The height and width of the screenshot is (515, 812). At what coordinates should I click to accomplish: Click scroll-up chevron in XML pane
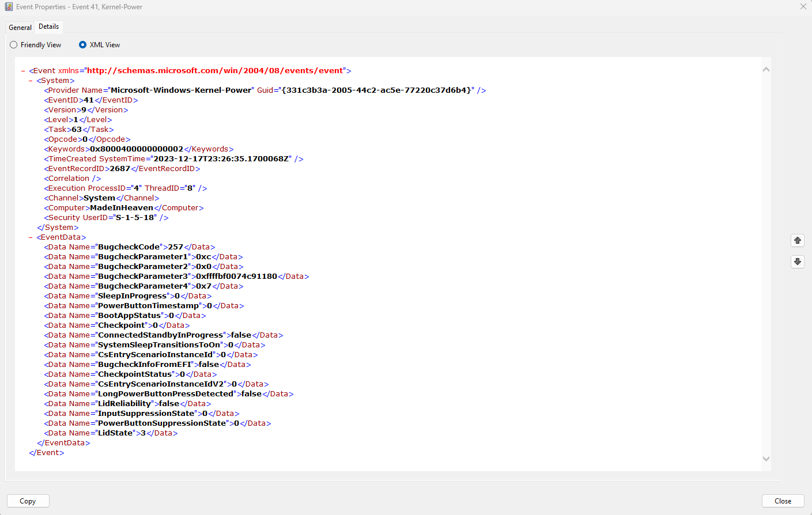766,69
